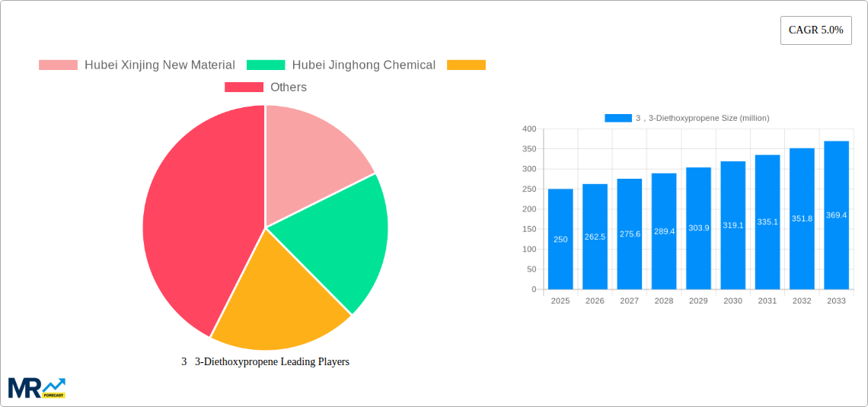Click the red Others legend swatch
Image resolution: width=868 pixels, height=407 pixels.
(244, 87)
